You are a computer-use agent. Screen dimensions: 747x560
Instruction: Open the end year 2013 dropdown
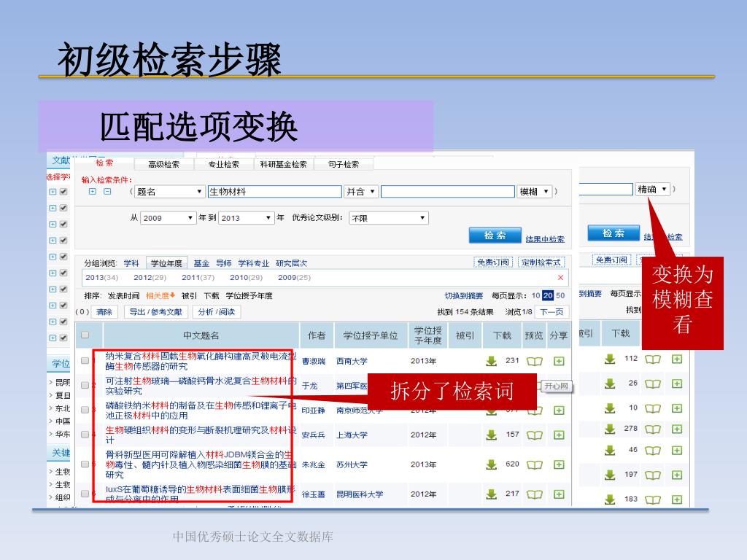[247, 218]
